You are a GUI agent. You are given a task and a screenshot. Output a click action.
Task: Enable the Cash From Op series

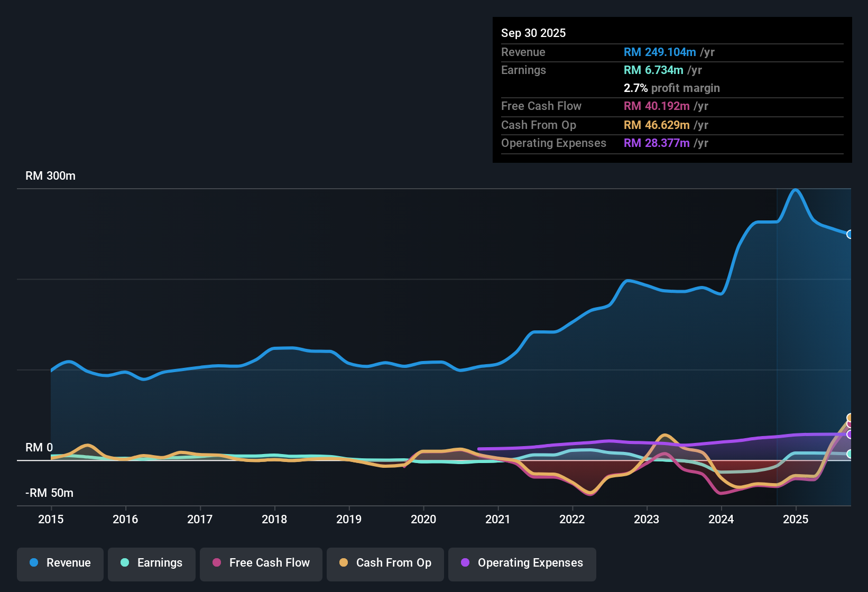pyautogui.click(x=385, y=563)
